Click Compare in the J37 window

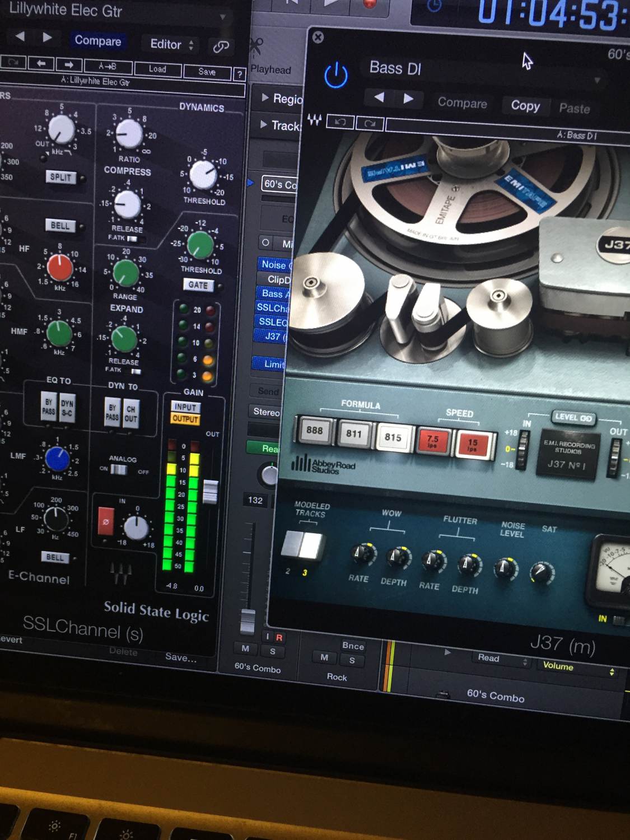point(462,102)
